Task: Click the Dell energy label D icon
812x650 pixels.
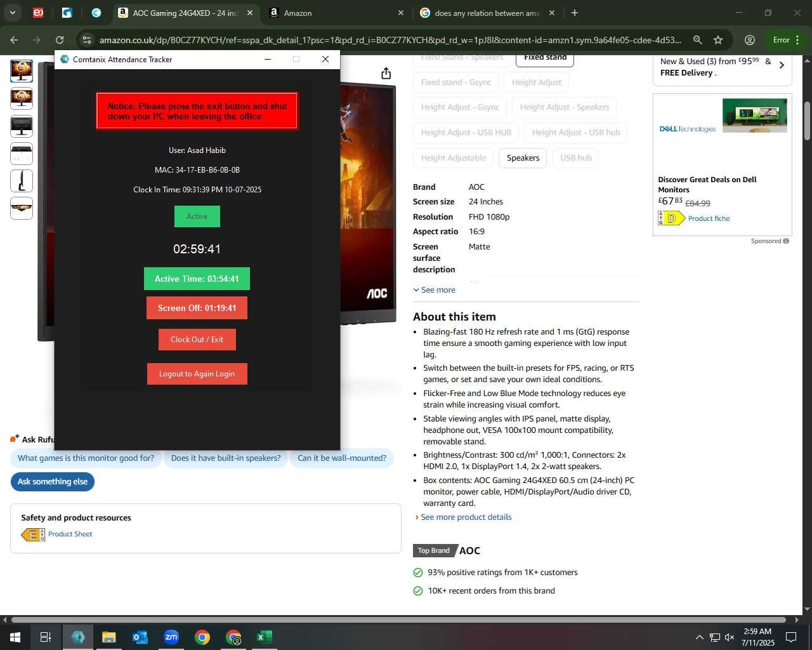Action: (671, 218)
